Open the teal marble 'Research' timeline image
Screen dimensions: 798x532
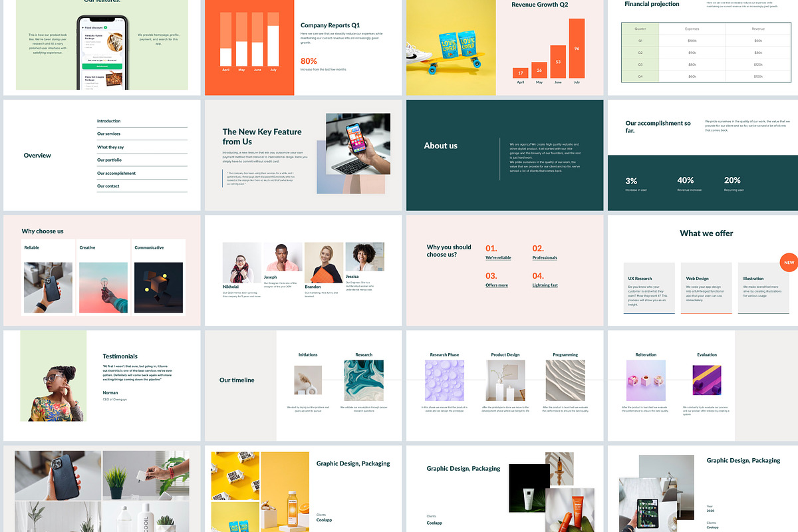tap(364, 380)
